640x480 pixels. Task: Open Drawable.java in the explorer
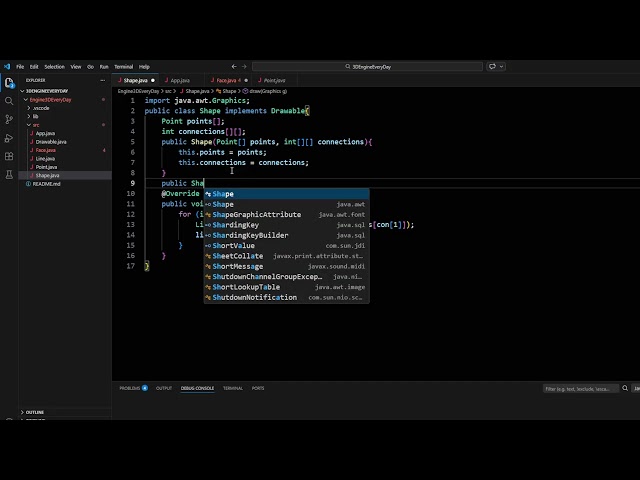(x=51, y=142)
